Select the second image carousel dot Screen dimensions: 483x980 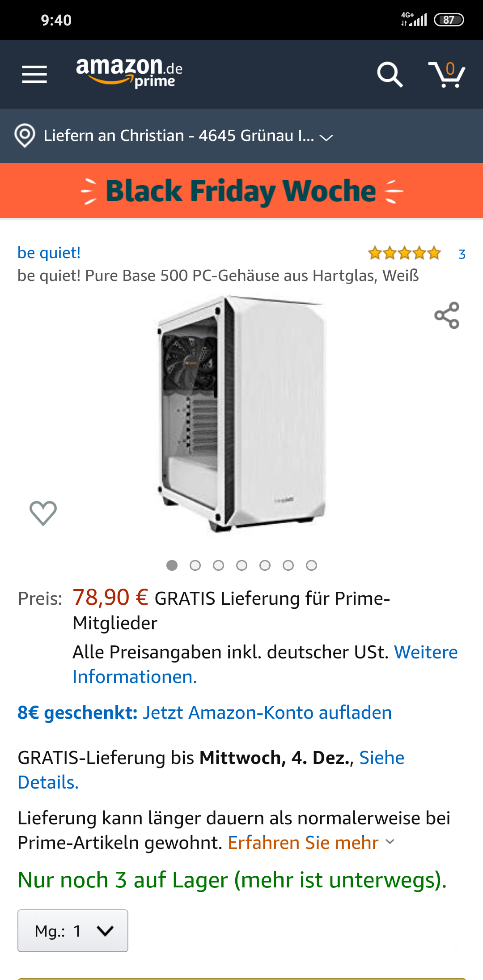195,565
